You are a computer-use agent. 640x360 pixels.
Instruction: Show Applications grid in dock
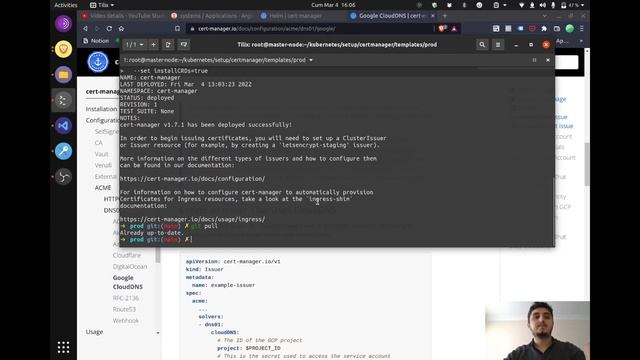(x=63, y=347)
